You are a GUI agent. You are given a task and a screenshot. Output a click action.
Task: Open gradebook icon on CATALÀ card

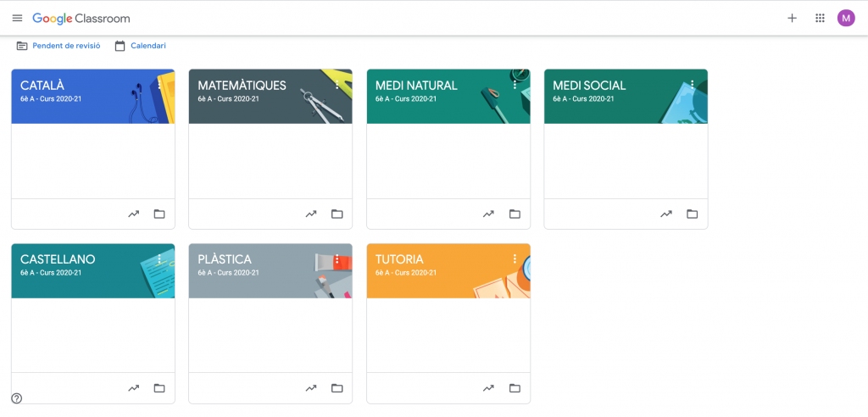[134, 214]
